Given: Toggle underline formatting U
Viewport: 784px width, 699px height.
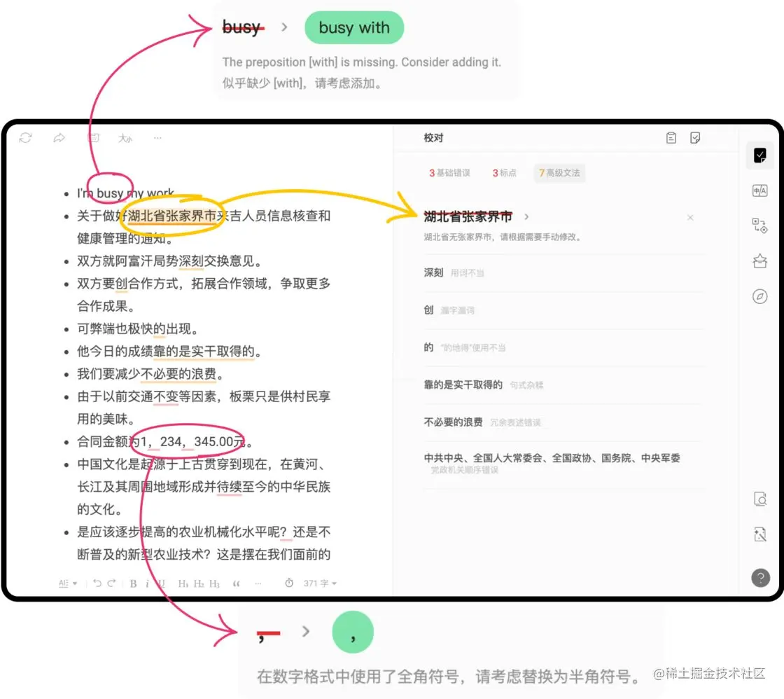Looking at the screenshot, I should 160,583.
